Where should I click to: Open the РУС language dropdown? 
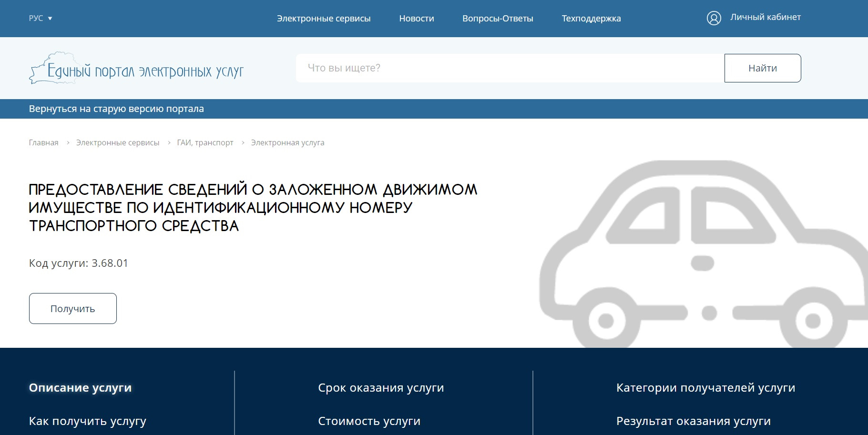(x=41, y=18)
